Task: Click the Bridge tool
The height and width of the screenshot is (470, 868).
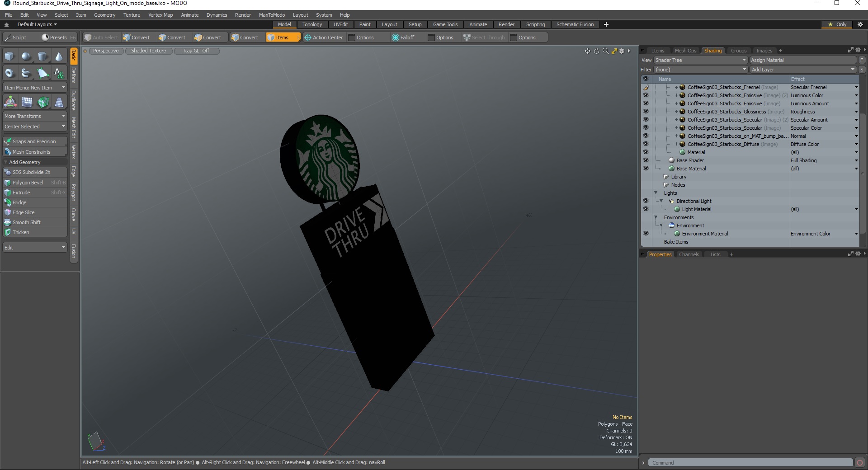Action: click(35, 202)
